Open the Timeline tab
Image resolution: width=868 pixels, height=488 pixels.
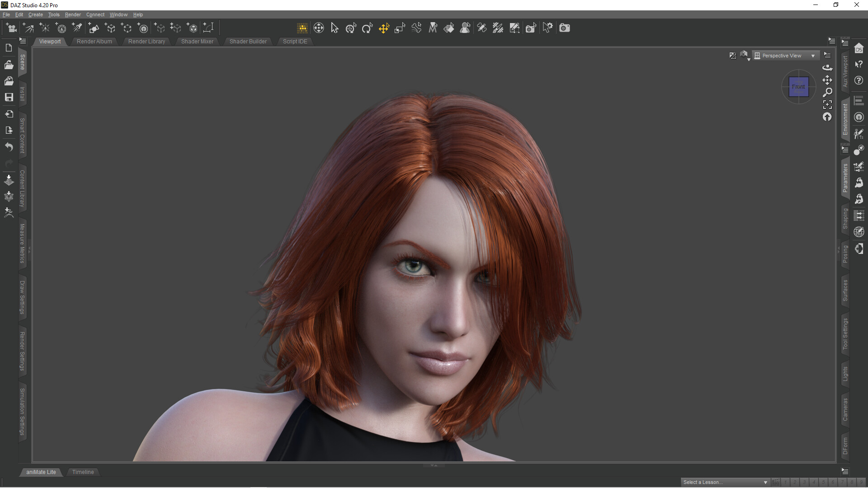tap(83, 472)
